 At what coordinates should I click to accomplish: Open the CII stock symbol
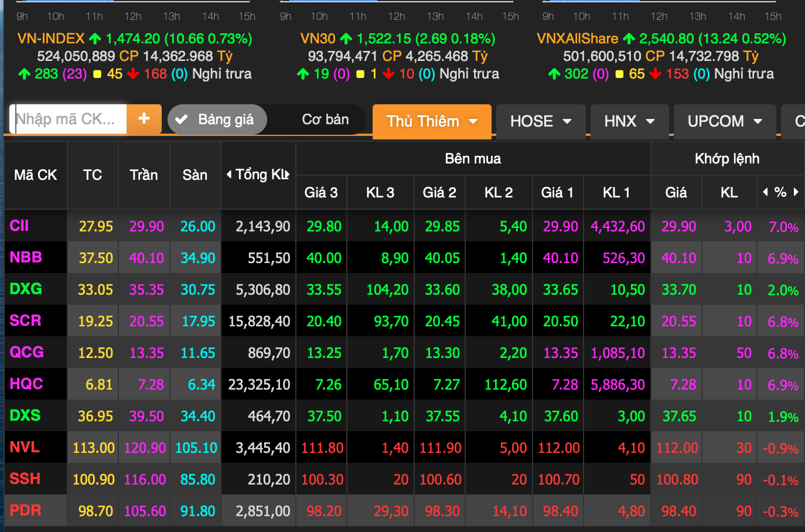(x=19, y=226)
